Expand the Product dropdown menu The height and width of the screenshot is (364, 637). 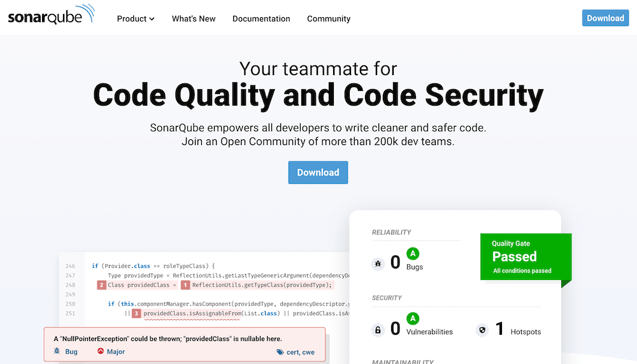(x=136, y=18)
